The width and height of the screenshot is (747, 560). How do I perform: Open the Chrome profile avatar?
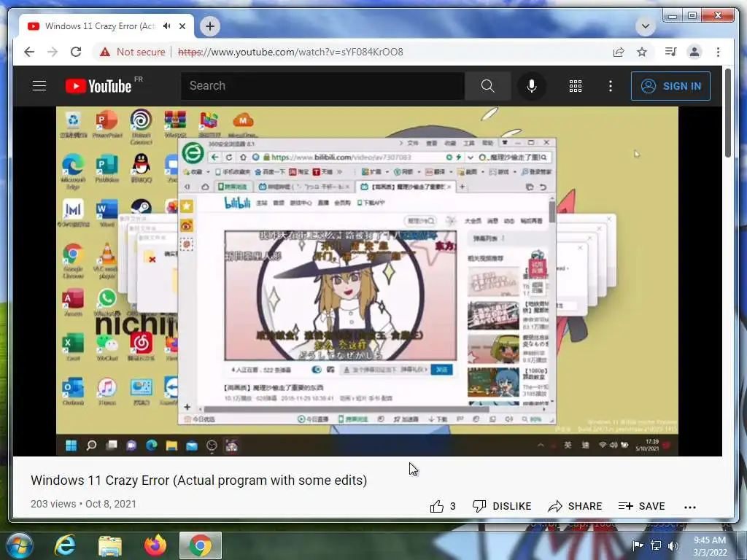694,52
